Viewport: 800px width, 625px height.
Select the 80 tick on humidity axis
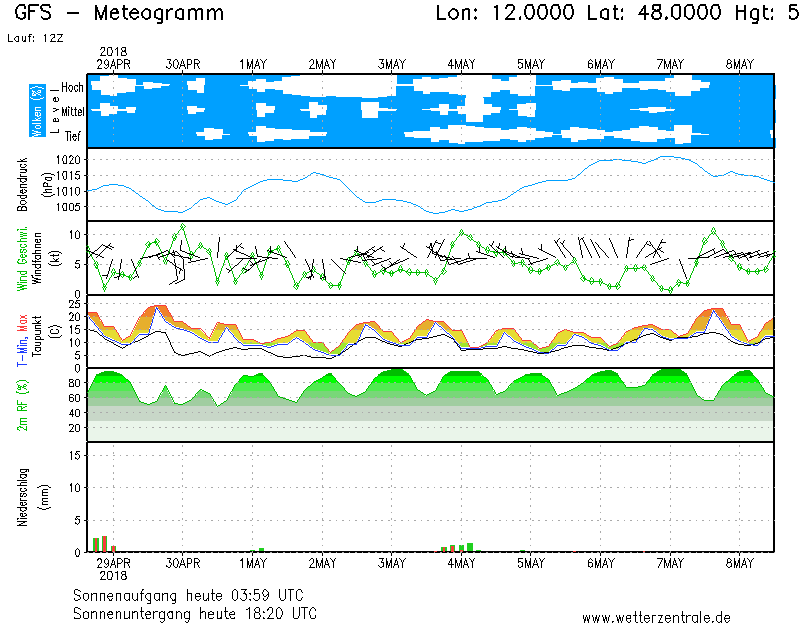tap(74, 383)
